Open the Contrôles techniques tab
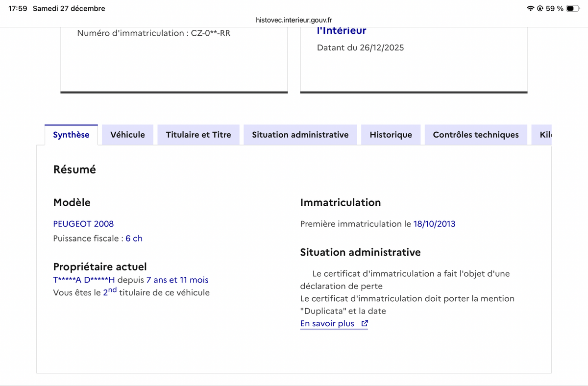This screenshot has height=386, width=588. point(476,135)
